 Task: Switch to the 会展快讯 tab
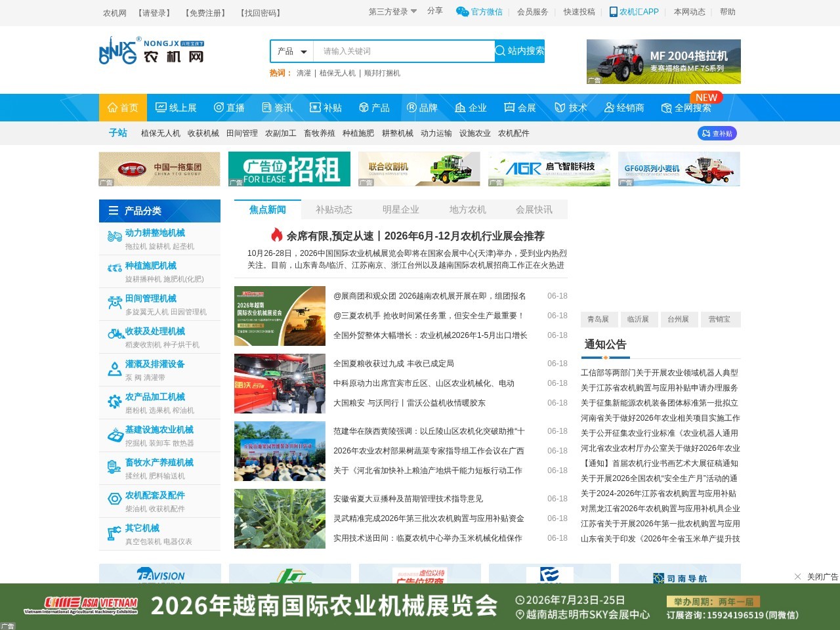534,209
